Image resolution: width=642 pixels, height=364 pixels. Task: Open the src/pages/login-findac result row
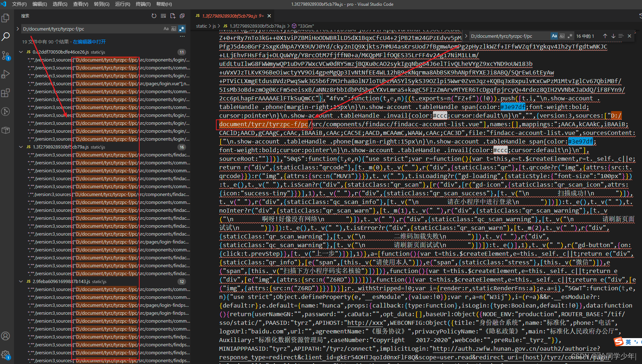(109, 242)
